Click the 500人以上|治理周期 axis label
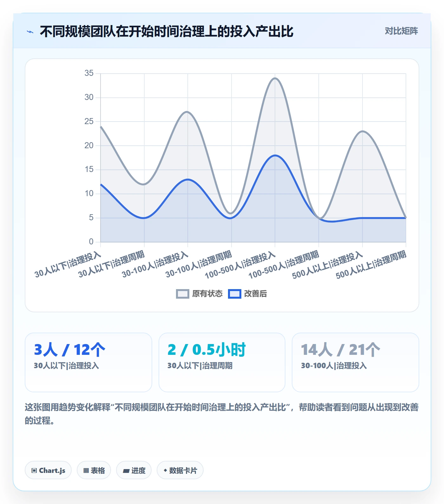Image resolution: width=444 pixels, height=504 pixels. tap(371, 265)
